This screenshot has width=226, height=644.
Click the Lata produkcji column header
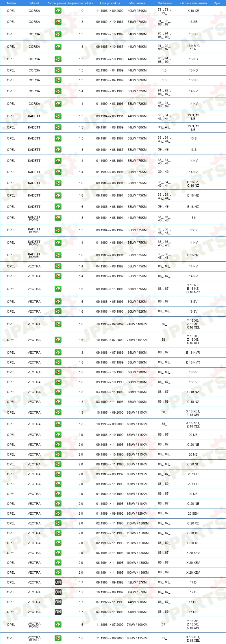[x=110, y=3]
